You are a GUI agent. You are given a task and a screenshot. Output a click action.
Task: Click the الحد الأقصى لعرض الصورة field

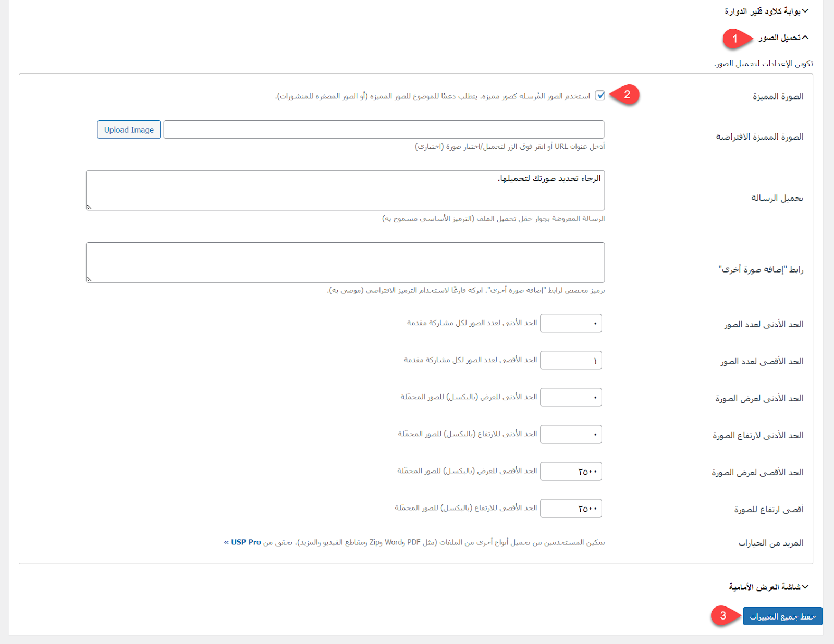(571, 471)
